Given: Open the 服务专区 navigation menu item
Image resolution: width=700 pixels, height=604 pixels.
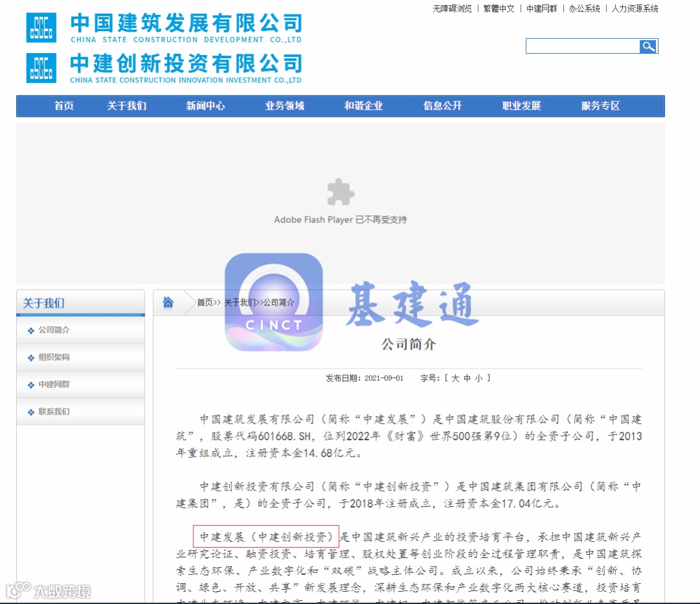Looking at the screenshot, I should 600,106.
